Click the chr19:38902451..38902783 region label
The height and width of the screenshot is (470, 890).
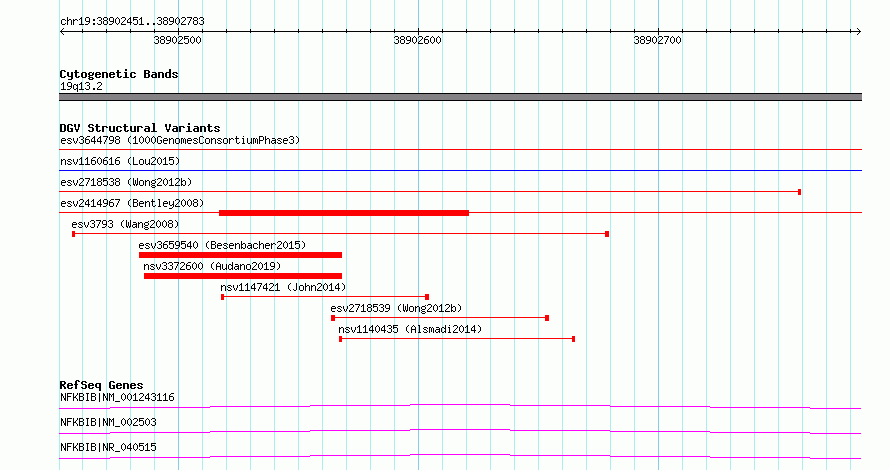point(132,22)
